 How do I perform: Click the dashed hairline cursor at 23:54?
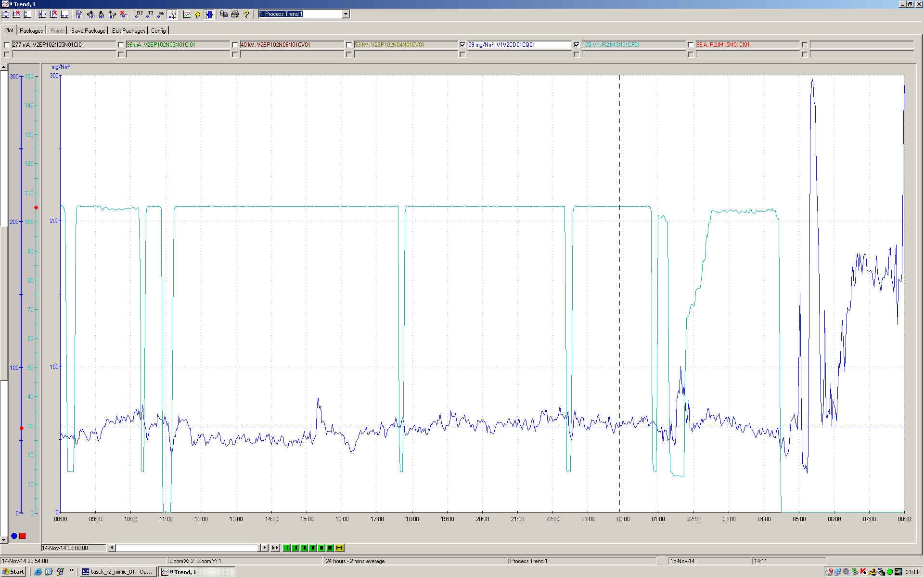coord(619,294)
